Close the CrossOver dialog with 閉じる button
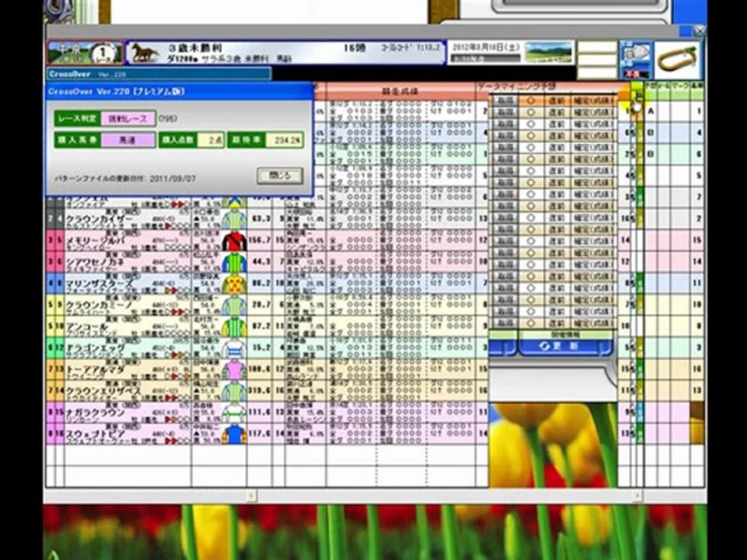Screen dimensions: 747x560 [279, 176]
